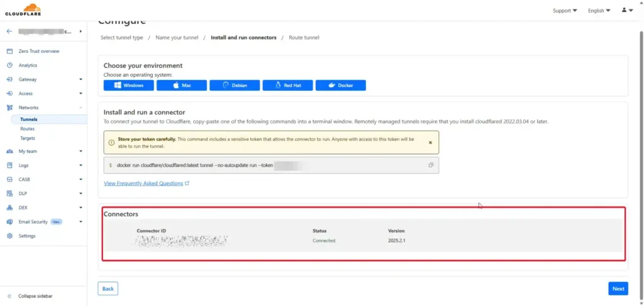Click the Connected status text
The width and height of the screenshot is (644, 306).
coord(324,241)
